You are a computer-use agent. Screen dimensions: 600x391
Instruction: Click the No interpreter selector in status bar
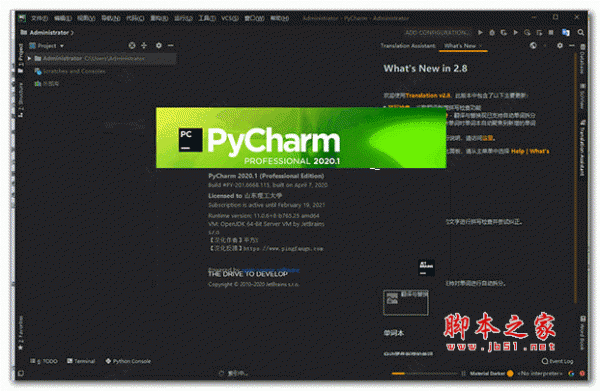tap(540, 373)
